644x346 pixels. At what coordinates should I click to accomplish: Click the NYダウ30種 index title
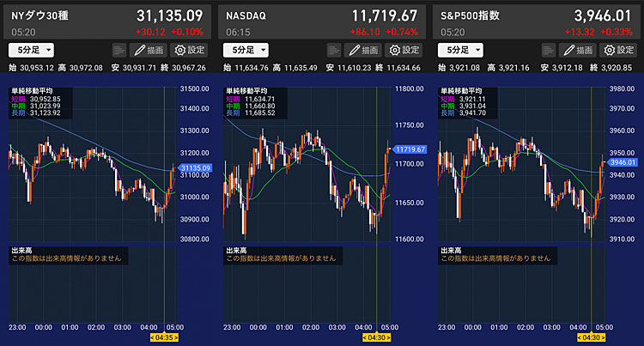click(x=39, y=16)
